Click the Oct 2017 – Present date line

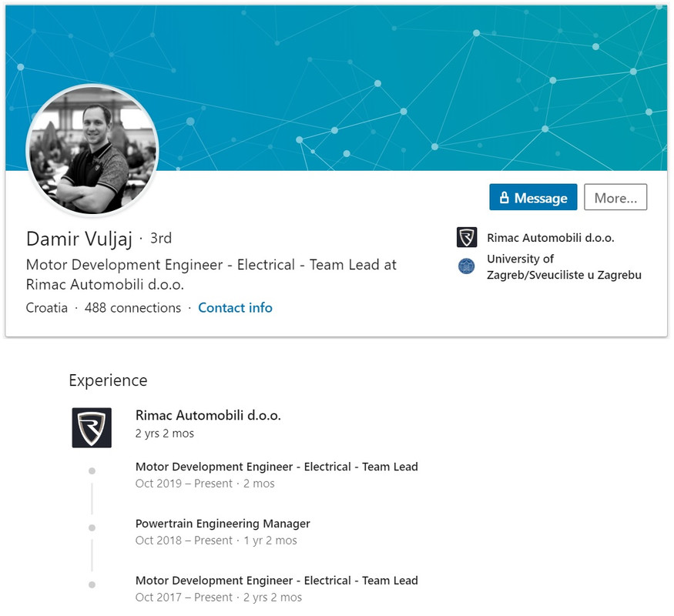(219, 598)
